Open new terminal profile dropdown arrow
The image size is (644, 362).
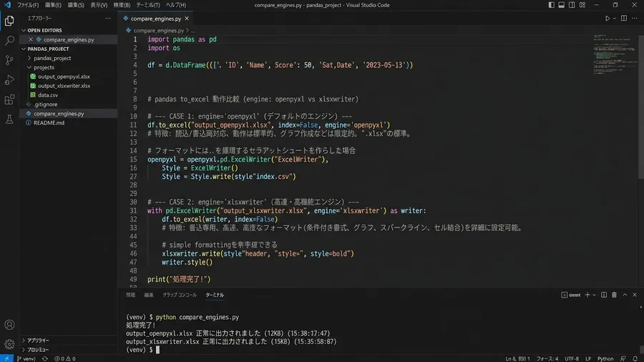click(x=594, y=295)
